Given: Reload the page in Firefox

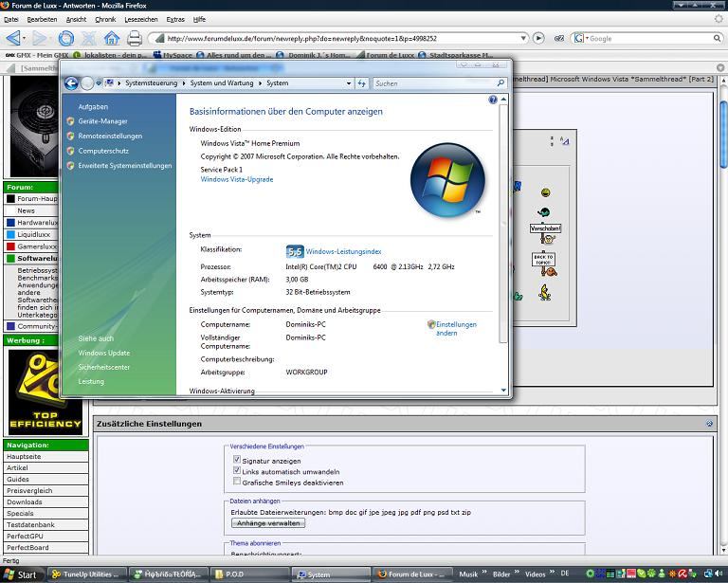Looking at the screenshot, I should point(66,38).
